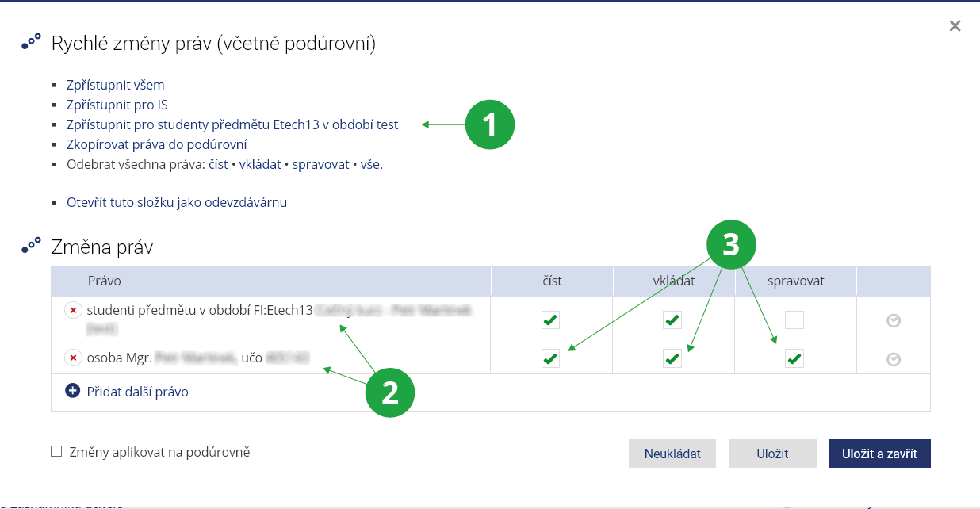The width and height of the screenshot is (980, 509).
Task: Uncheck vkládat for students row
Action: tap(672, 320)
